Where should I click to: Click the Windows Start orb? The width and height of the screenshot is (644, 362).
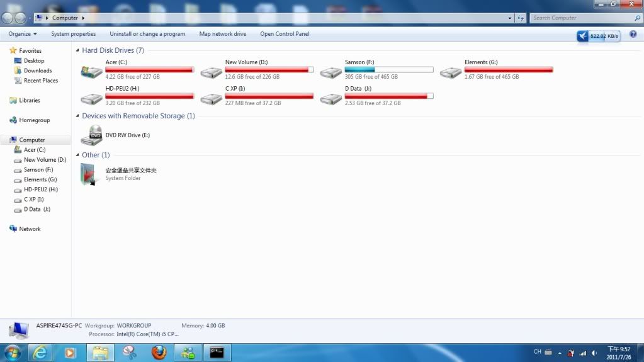pyautogui.click(x=12, y=353)
